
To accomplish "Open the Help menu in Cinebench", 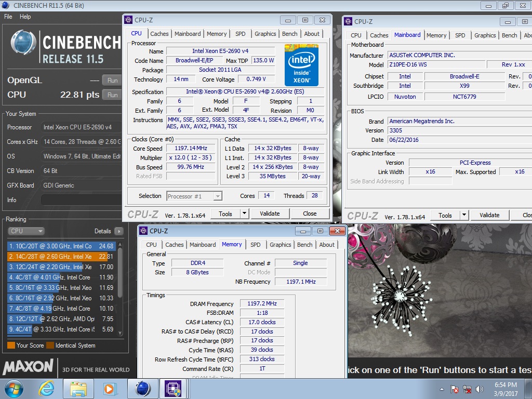I will point(25,16).
